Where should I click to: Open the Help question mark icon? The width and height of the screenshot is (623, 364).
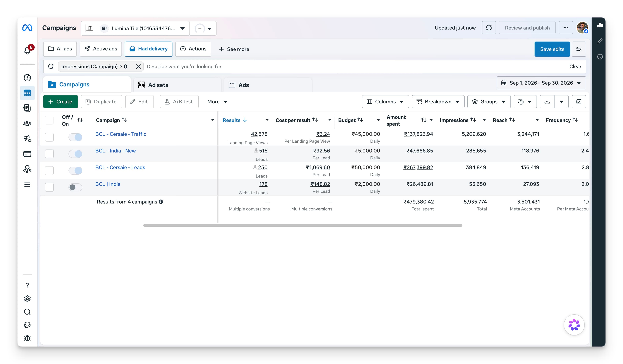point(27,285)
